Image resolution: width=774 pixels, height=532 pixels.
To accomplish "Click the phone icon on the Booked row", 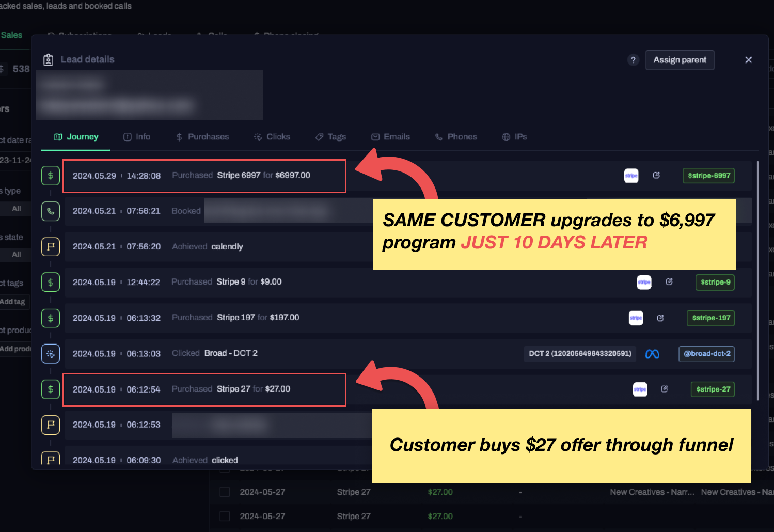I will click(x=51, y=211).
